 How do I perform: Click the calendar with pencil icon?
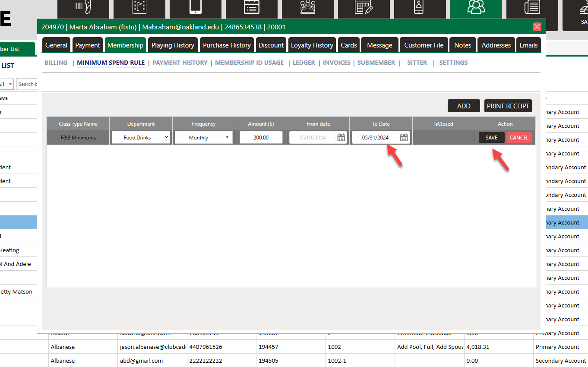364,8
